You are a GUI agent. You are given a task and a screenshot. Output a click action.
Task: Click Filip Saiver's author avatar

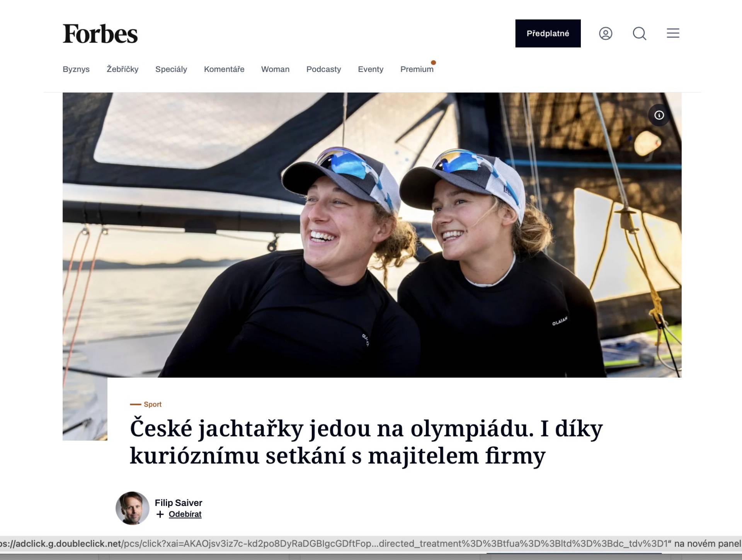132,508
